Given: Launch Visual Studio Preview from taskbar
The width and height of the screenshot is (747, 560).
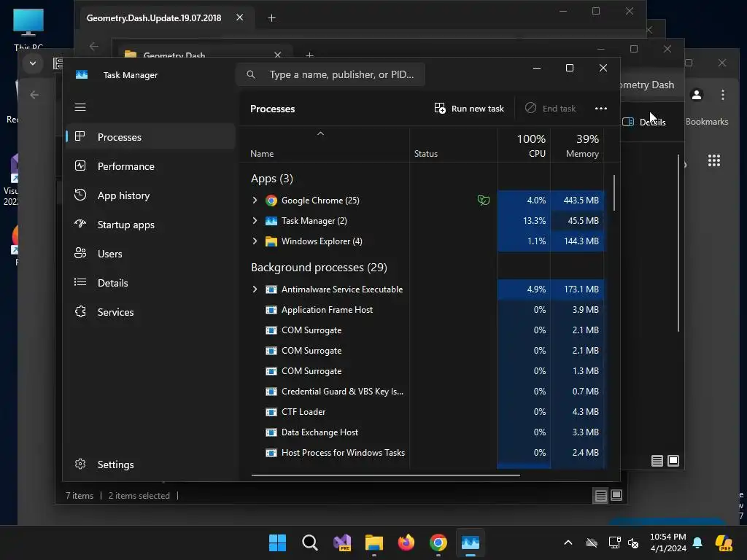Looking at the screenshot, I should point(342,542).
